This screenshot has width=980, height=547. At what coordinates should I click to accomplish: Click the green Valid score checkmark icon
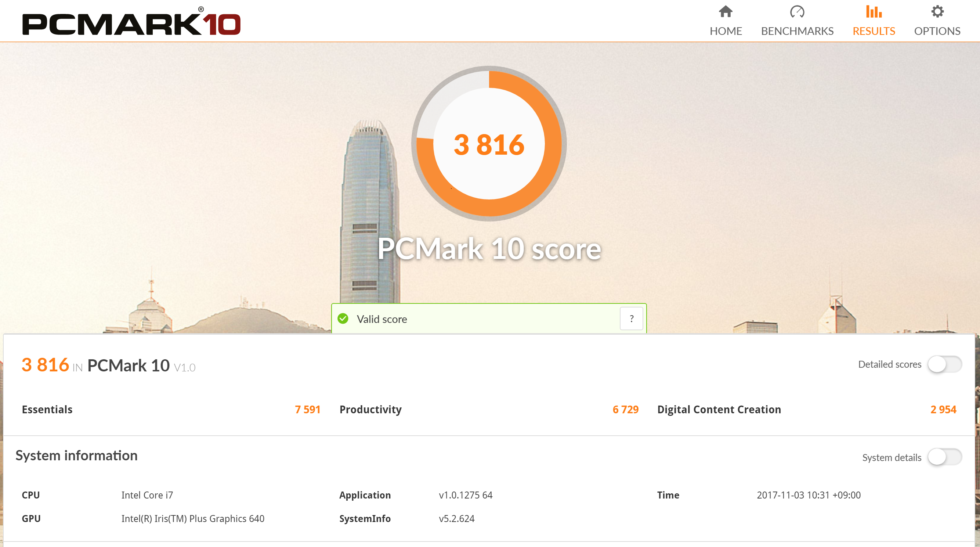click(343, 319)
